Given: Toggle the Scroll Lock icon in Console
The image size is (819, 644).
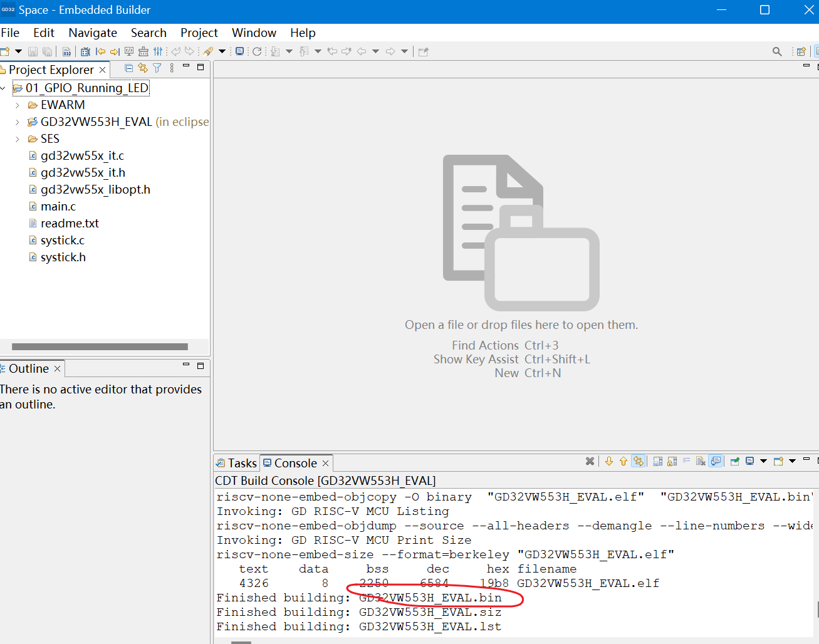Looking at the screenshot, I should click(x=672, y=462).
